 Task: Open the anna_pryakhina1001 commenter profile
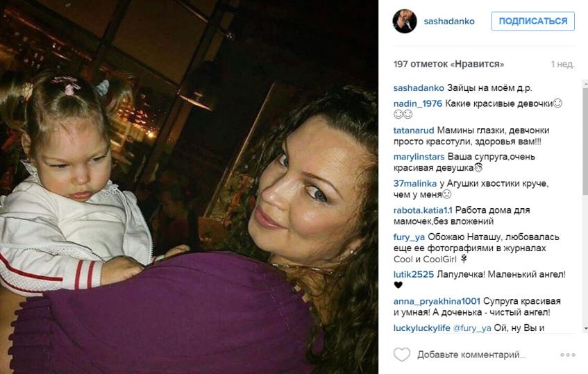(437, 301)
